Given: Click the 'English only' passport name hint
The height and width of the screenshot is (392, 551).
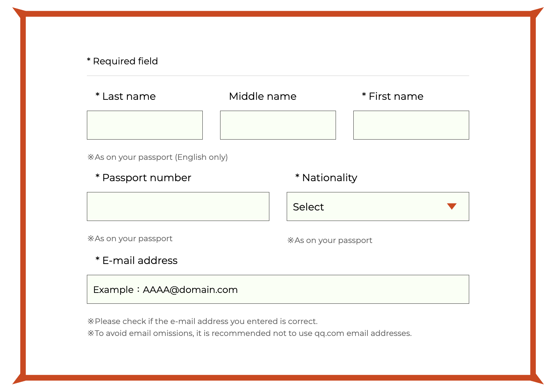Looking at the screenshot, I should click(158, 157).
